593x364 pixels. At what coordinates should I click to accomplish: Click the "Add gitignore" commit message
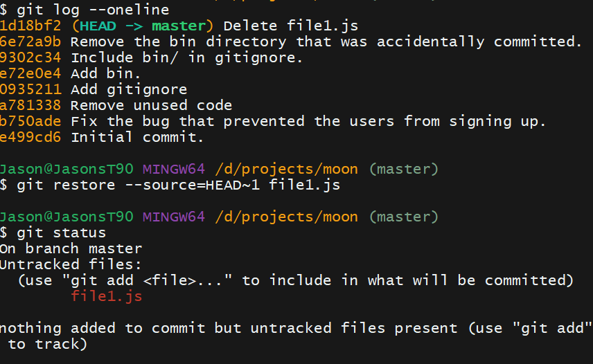pos(129,90)
